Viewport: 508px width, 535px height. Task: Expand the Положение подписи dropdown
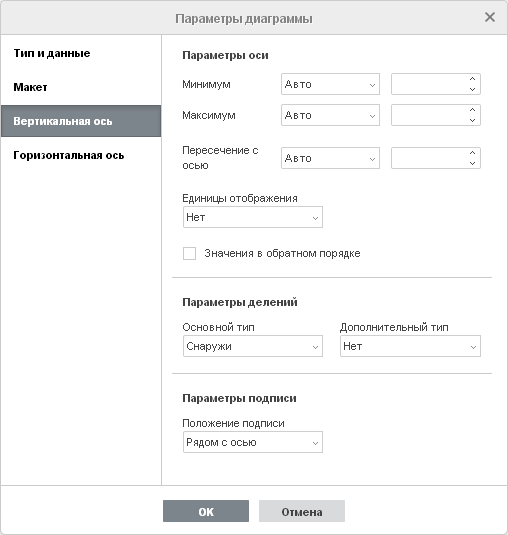tap(253, 442)
